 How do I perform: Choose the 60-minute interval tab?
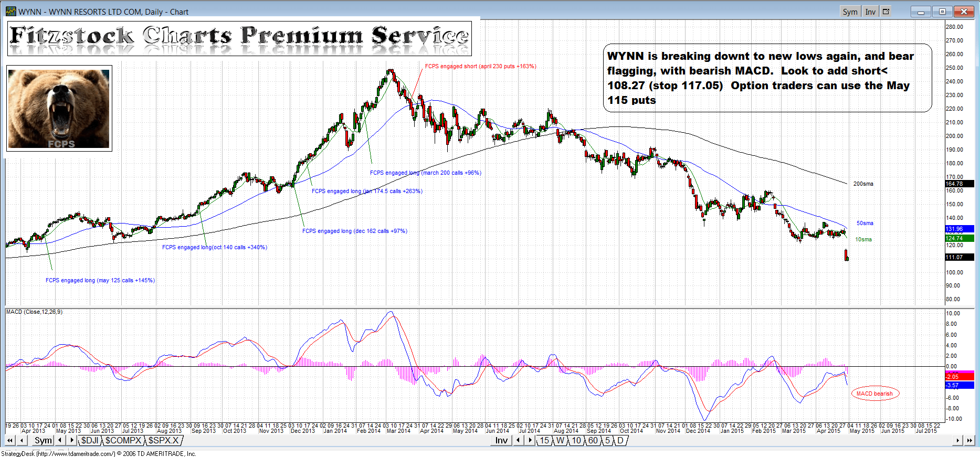pyautogui.click(x=593, y=441)
